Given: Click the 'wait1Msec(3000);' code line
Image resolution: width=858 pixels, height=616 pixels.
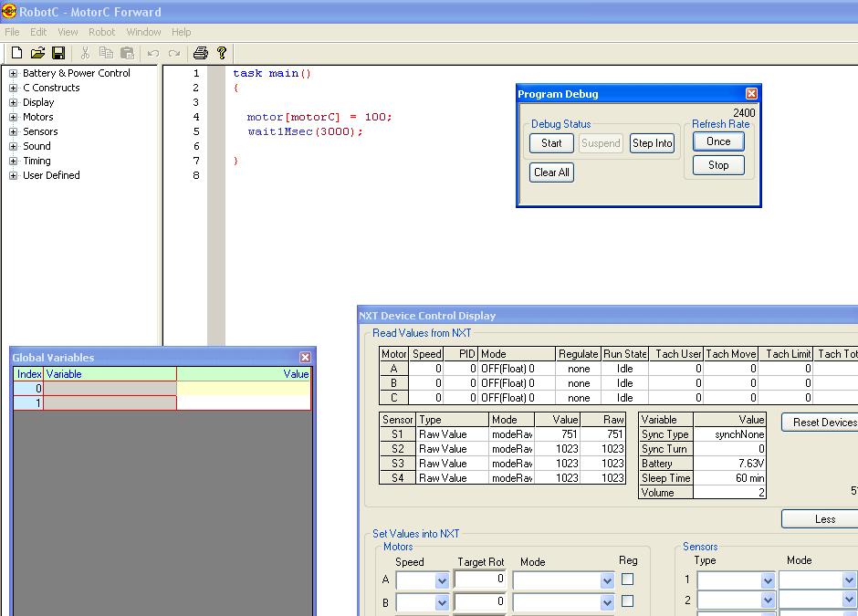Looking at the screenshot, I should pos(305,131).
